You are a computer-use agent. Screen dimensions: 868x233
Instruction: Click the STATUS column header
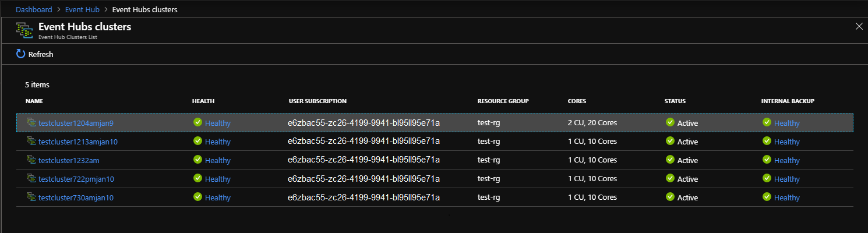pyautogui.click(x=675, y=101)
